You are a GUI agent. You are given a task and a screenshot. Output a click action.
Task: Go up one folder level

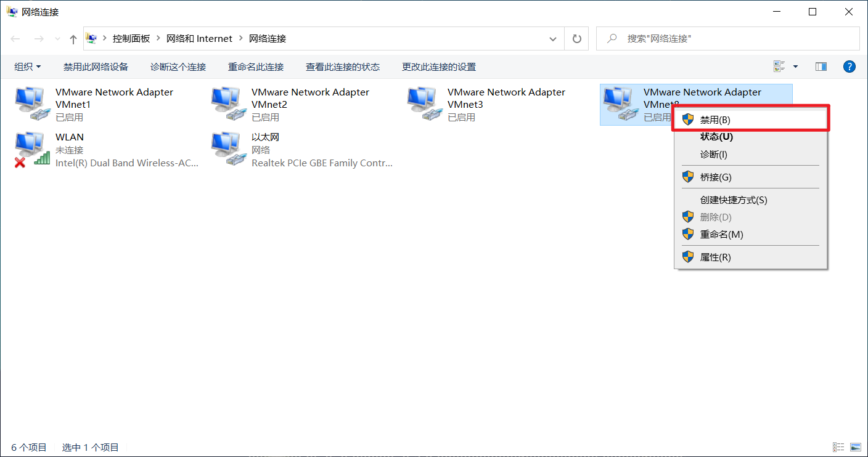tap(73, 39)
